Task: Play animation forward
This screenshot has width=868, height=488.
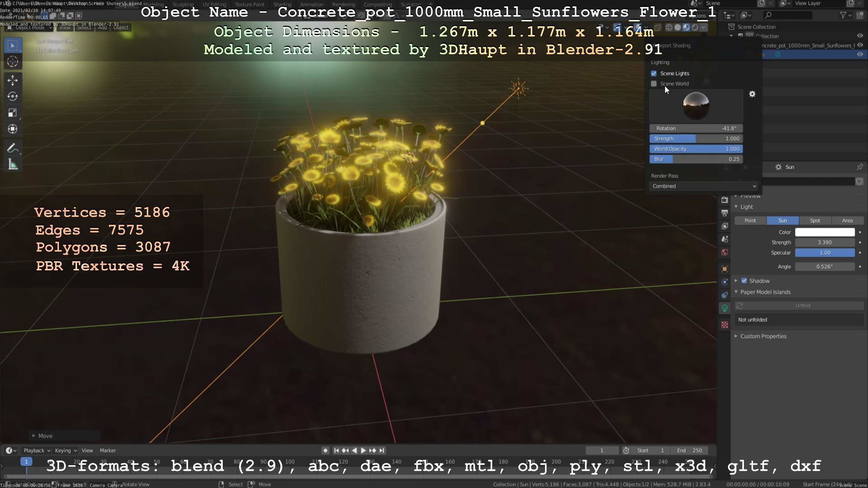Action: tap(363, 450)
